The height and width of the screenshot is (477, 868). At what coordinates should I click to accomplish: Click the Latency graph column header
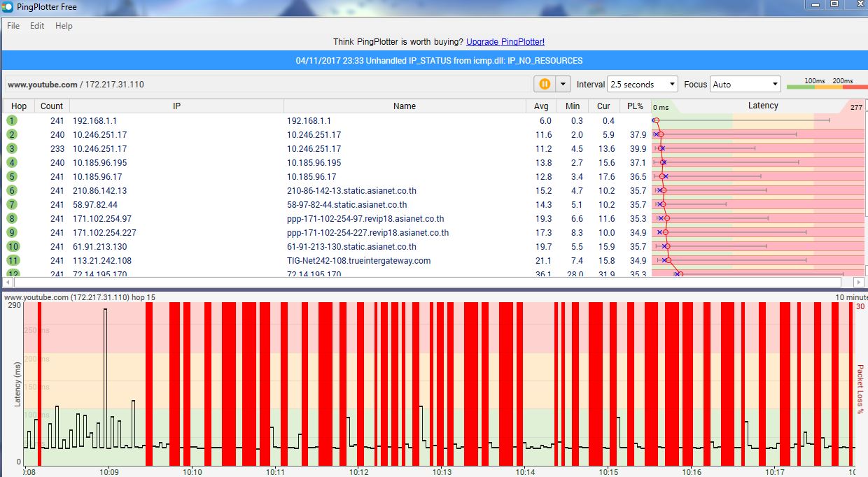pos(759,106)
